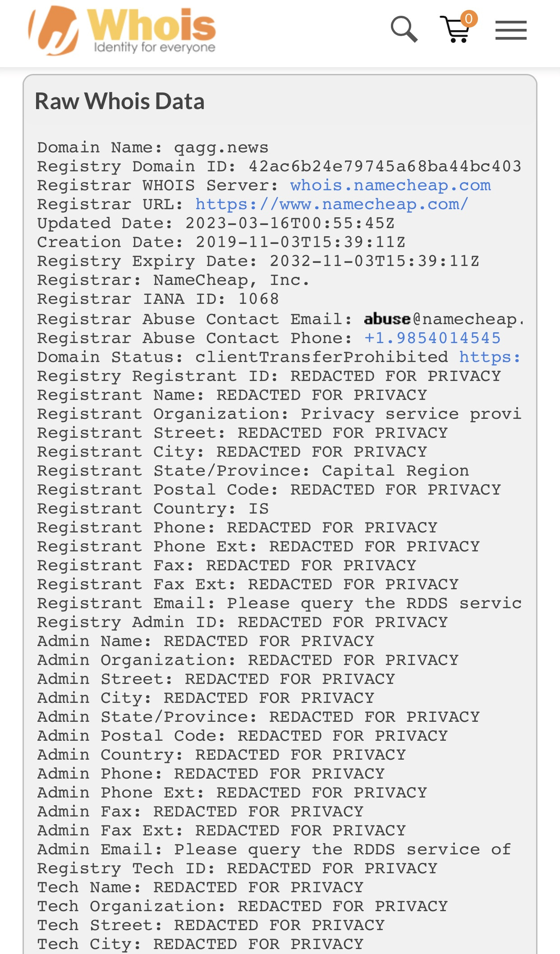Click the cart item count badge
This screenshot has height=954, width=560.
469,19
